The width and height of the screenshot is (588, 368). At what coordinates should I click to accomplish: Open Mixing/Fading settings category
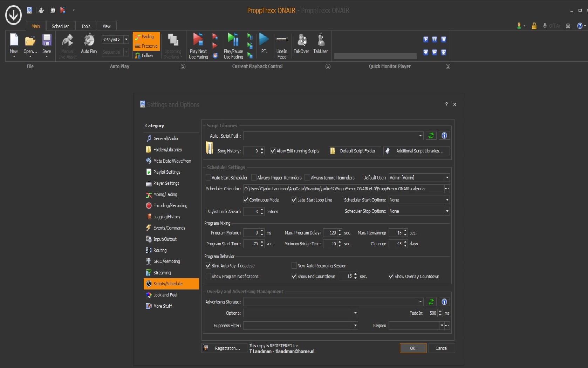coord(171,195)
